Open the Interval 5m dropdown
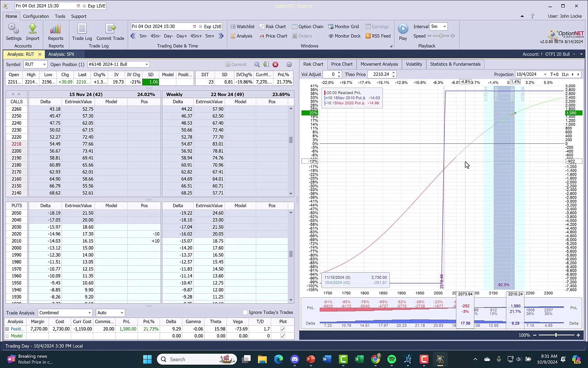Image resolution: width=588 pixels, height=368 pixels. point(444,27)
